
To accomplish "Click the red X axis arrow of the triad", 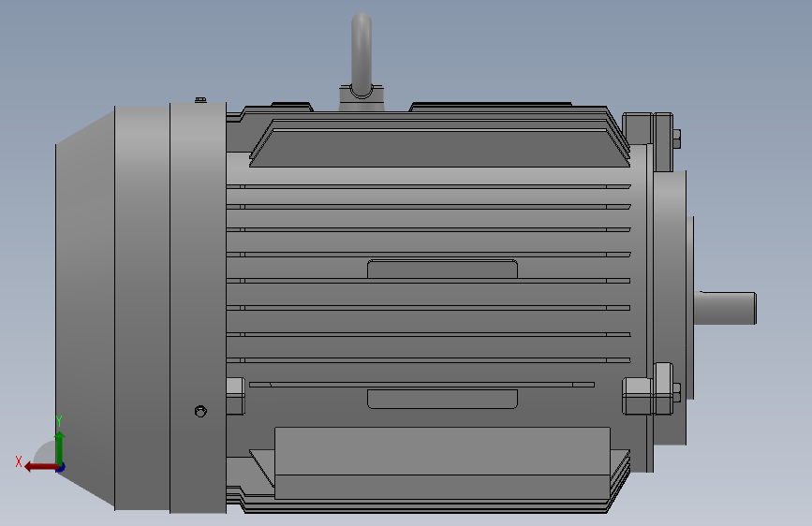I will pyautogui.click(x=40, y=467).
